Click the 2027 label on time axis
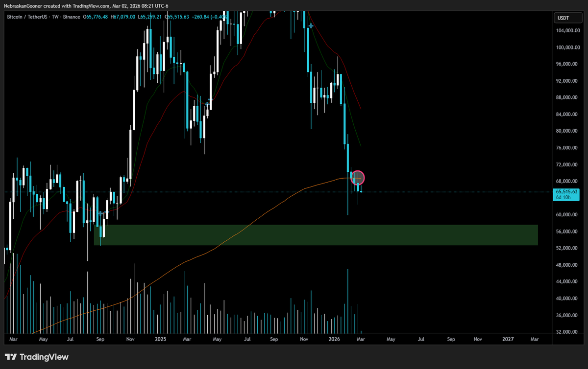588x369 pixels. click(x=508, y=339)
